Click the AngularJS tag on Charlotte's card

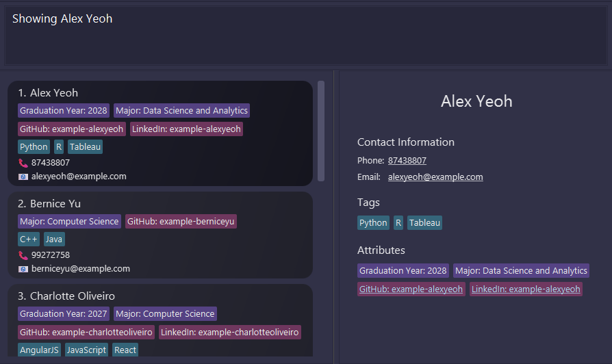(x=39, y=350)
